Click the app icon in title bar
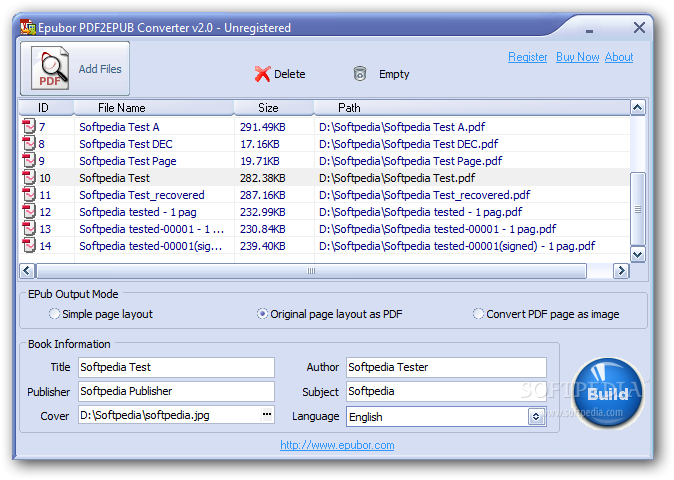 (x=28, y=27)
